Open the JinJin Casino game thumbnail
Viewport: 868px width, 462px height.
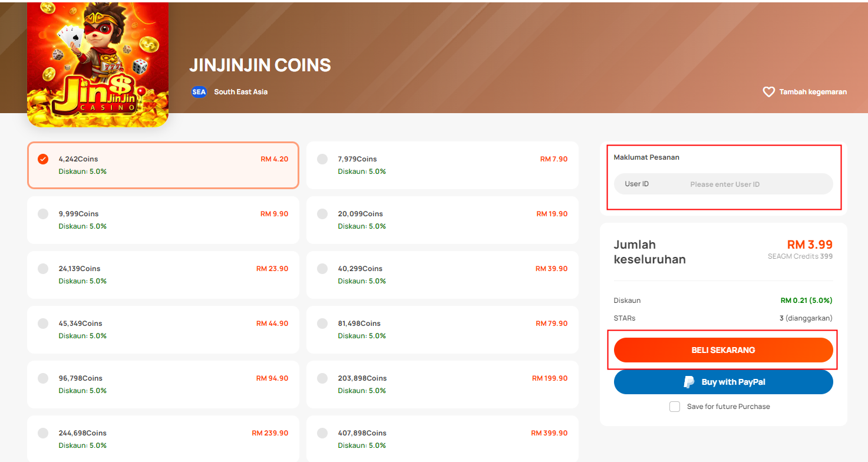click(98, 64)
